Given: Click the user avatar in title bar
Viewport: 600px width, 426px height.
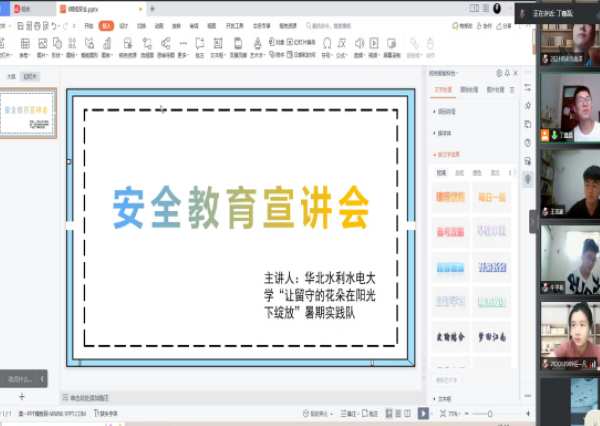Looking at the screenshot, I should point(497,8).
